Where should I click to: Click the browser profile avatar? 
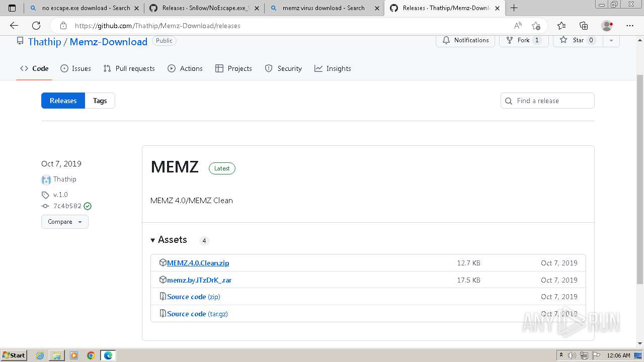607,26
